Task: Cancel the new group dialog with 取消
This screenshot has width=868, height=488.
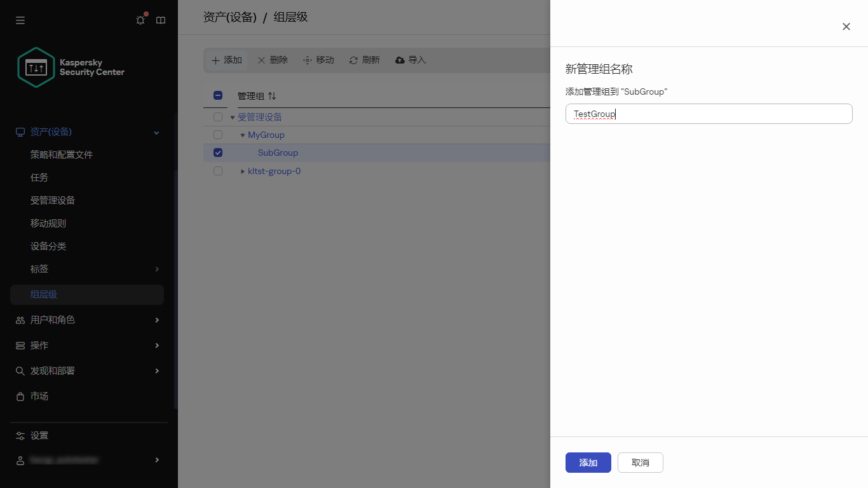Action: click(x=640, y=463)
